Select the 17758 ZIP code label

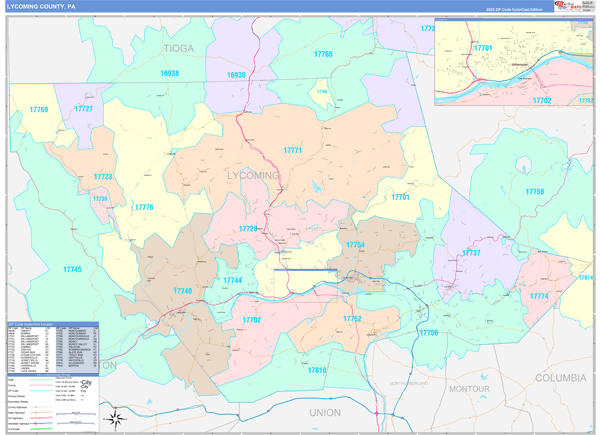tap(535, 191)
